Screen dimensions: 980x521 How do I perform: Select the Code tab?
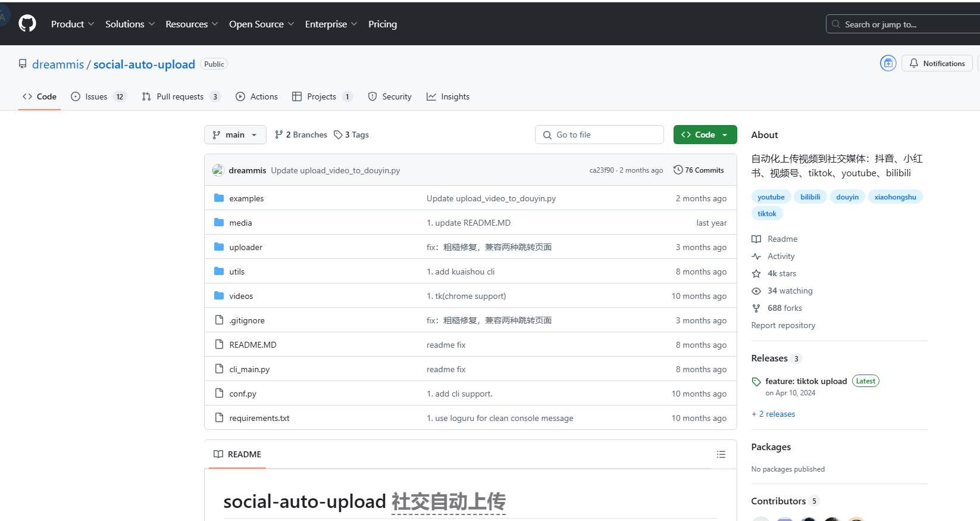[39, 96]
